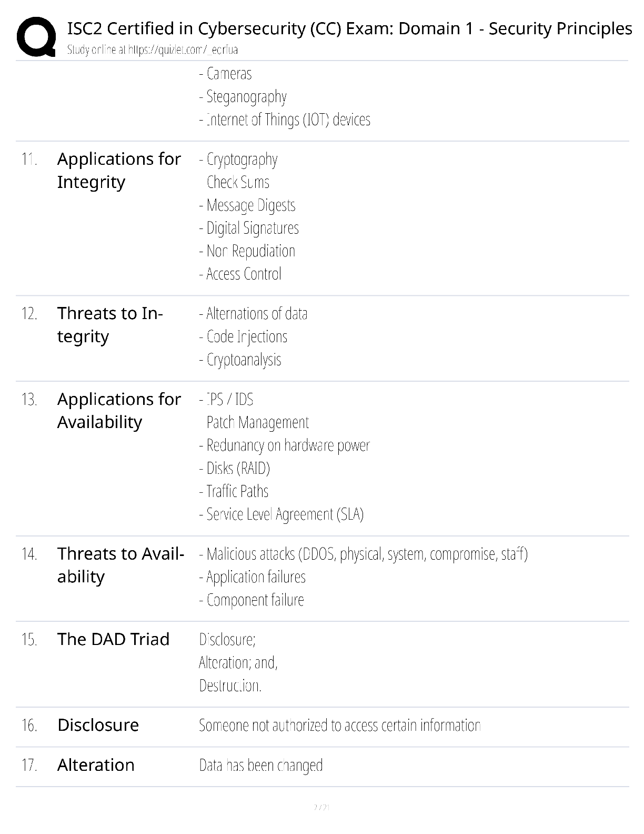This screenshot has height=834, width=644.
Task: Select the 'Threats to Integrity' term
Action: point(110,324)
